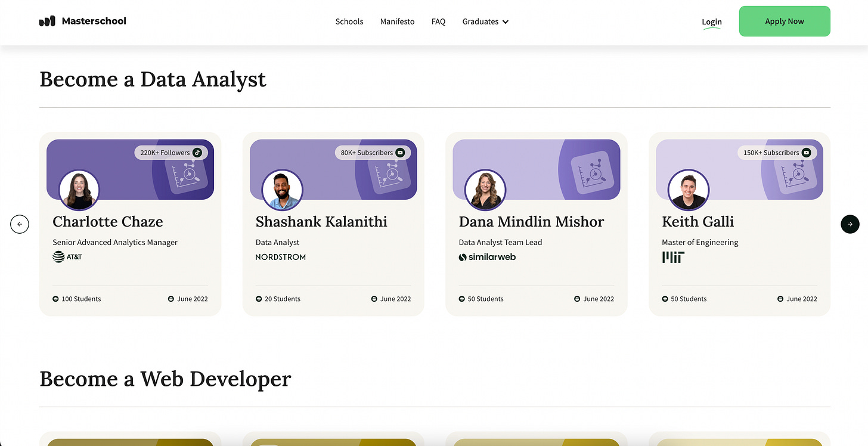Viewport: 868px width, 446px height.
Task: Click the MIT logo
Action: point(673,257)
